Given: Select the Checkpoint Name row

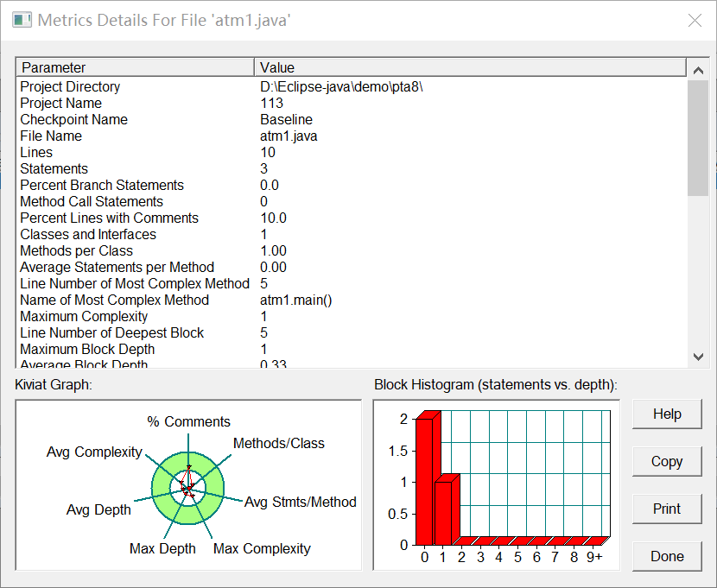Looking at the screenshot, I should [352, 120].
